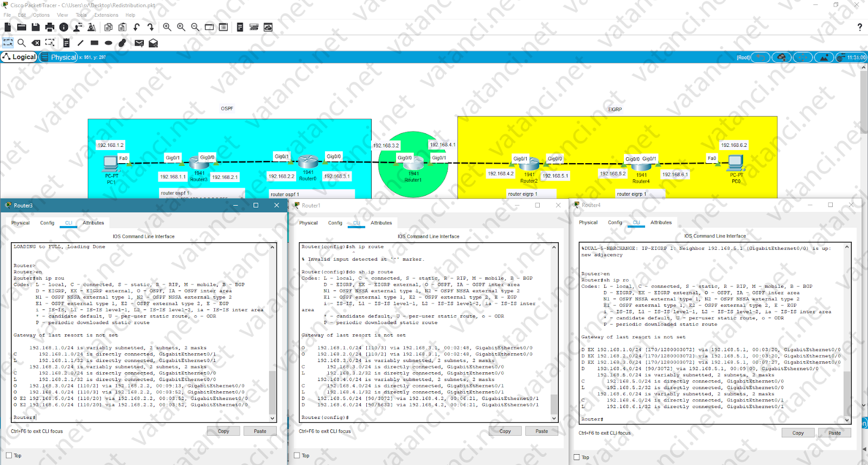Click the Paste toolbar icon
Image resolution: width=868 pixels, height=465 pixels.
click(123, 27)
